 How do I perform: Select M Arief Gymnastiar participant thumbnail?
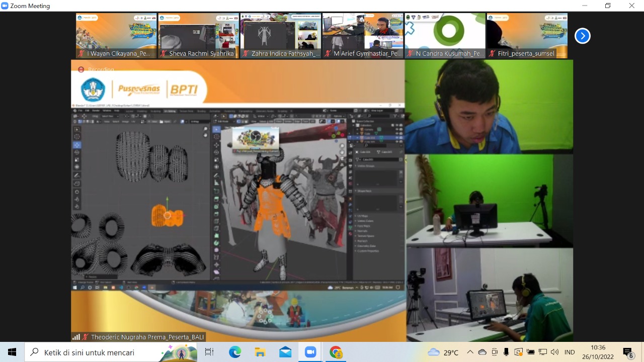coord(363,36)
